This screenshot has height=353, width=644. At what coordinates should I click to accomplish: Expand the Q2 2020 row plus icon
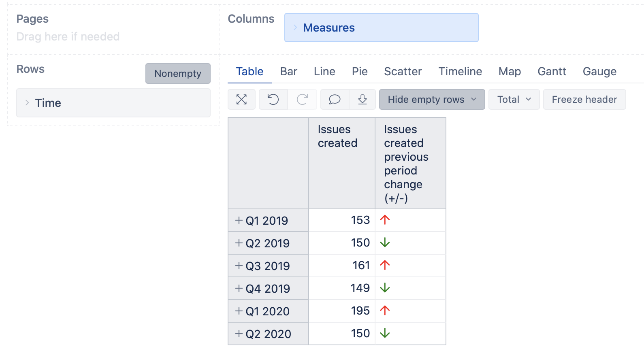[x=239, y=334]
